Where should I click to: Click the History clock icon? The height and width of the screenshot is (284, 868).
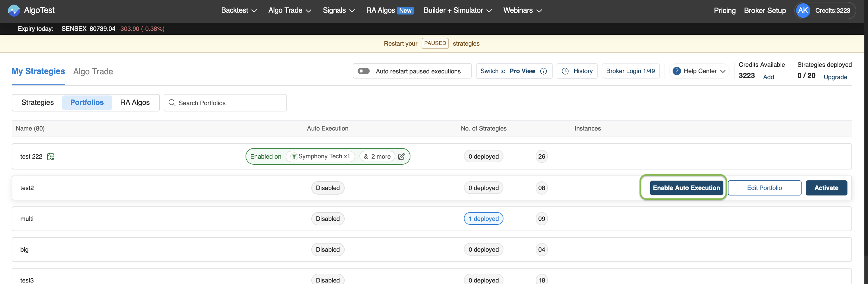[x=565, y=71]
